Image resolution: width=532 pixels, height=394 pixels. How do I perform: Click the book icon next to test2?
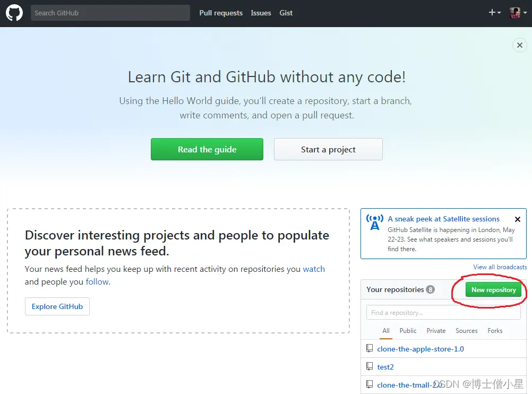click(369, 366)
